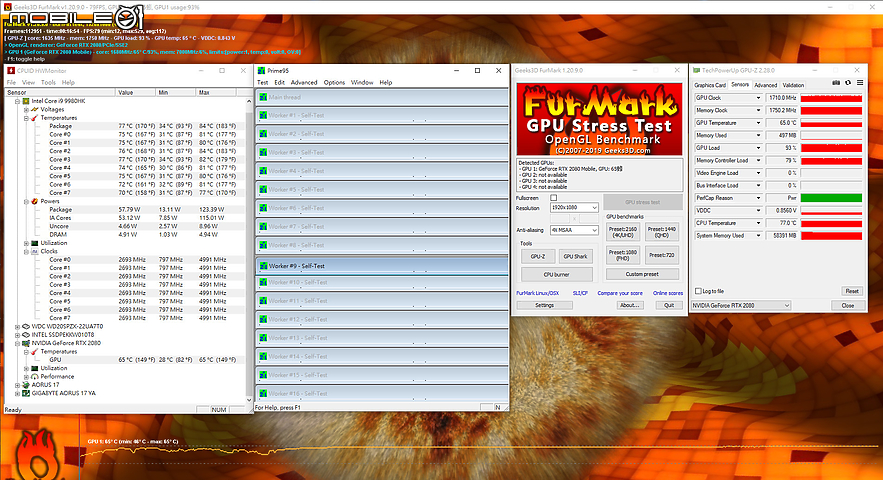
Task: Click the Worker #9 Self-Test window icon
Action: 263,266
